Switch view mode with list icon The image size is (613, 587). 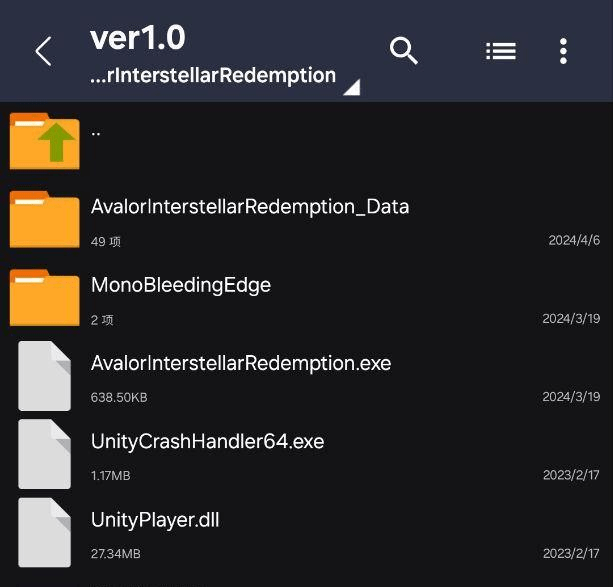[500, 51]
